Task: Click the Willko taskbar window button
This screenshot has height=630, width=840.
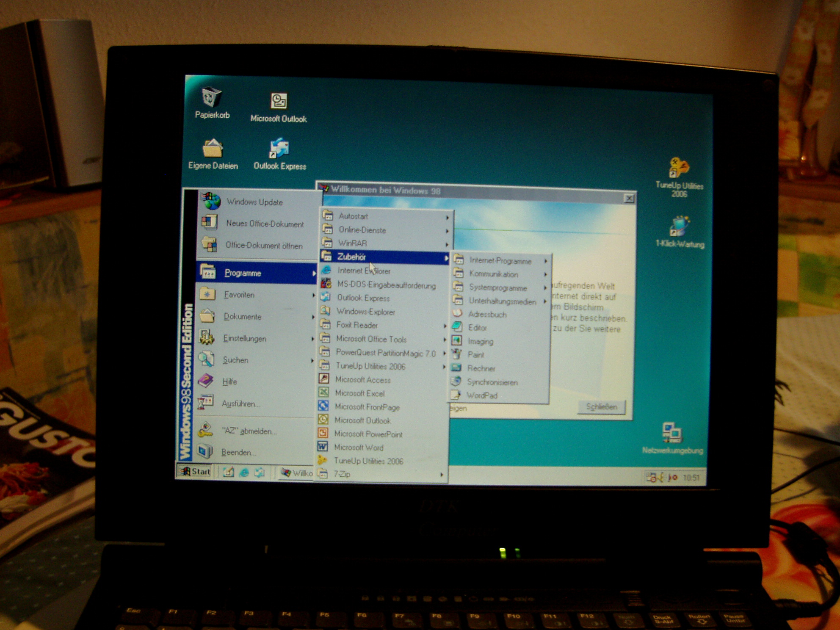Action: click(297, 473)
